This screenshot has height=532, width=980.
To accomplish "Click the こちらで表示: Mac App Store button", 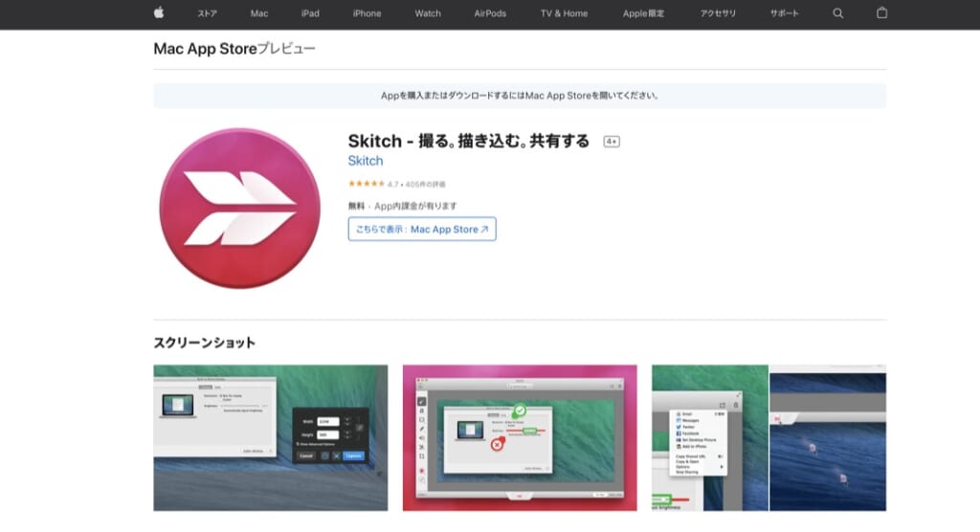I will (422, 229).
